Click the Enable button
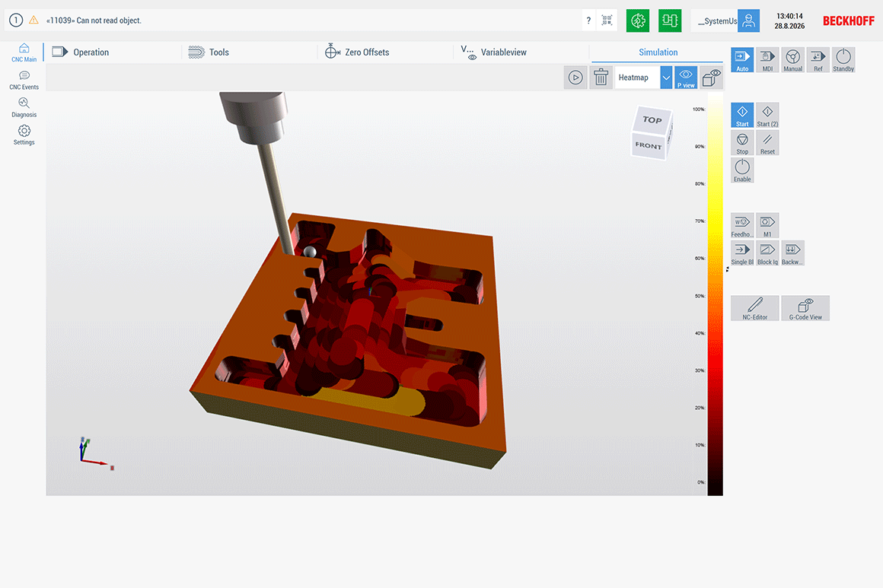The width and height of the screenshot is (883, 588). point(742,170)
